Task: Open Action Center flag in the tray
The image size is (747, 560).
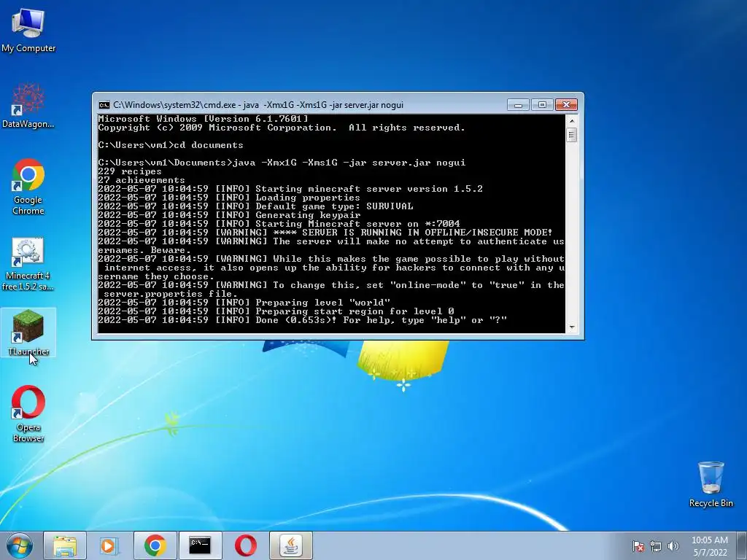Action: pos(638,546)
